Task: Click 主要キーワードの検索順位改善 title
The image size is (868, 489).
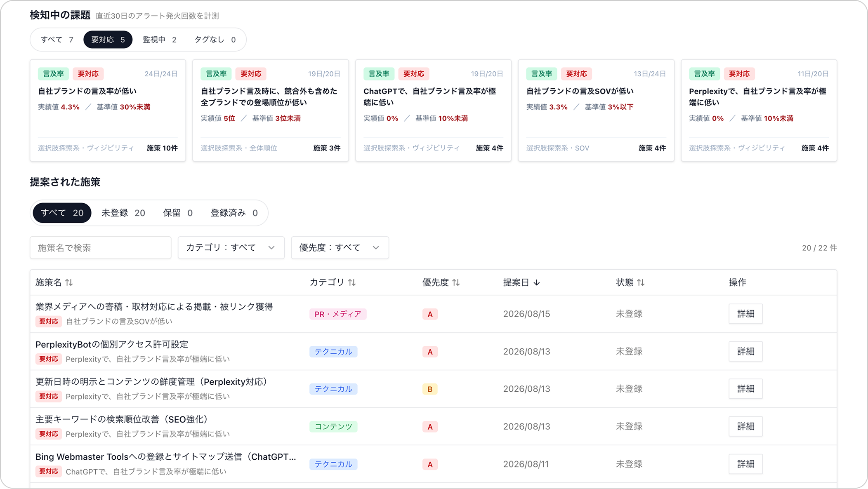Action: (123, 419)
